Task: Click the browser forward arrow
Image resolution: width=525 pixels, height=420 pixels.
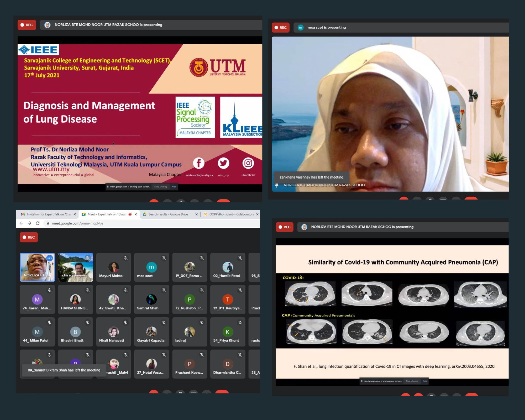Action: click(x=29, y=223)
